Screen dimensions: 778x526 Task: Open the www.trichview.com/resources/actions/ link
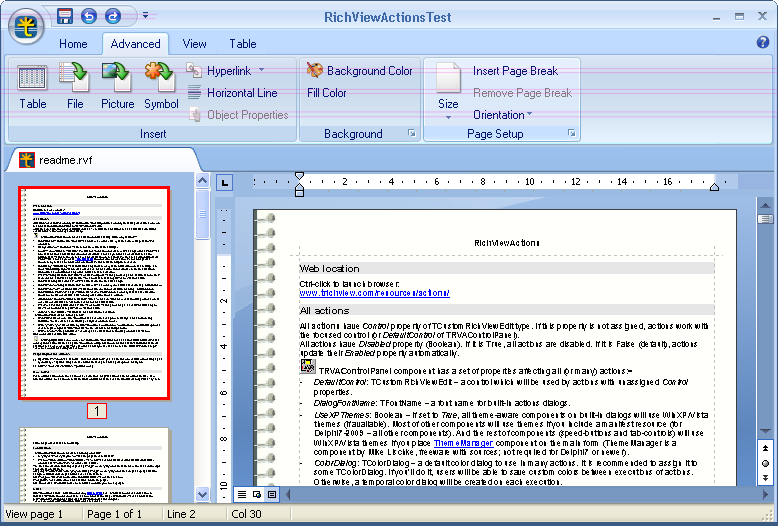[375, 293]
